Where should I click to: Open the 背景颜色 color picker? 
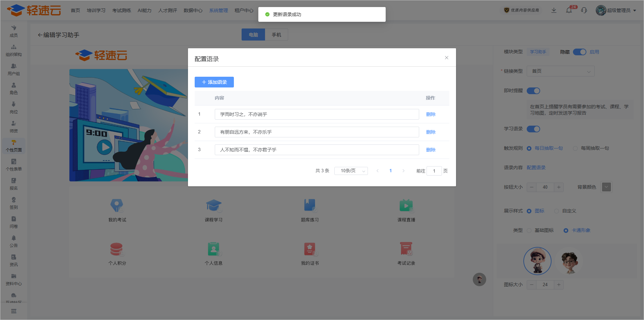pos(606,187)
